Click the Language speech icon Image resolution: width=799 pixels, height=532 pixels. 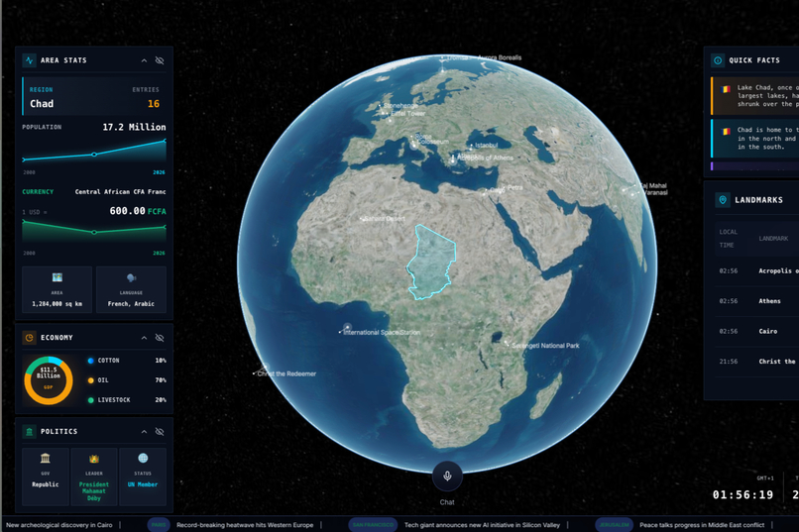pyautogui.click(x=131, y=277)
